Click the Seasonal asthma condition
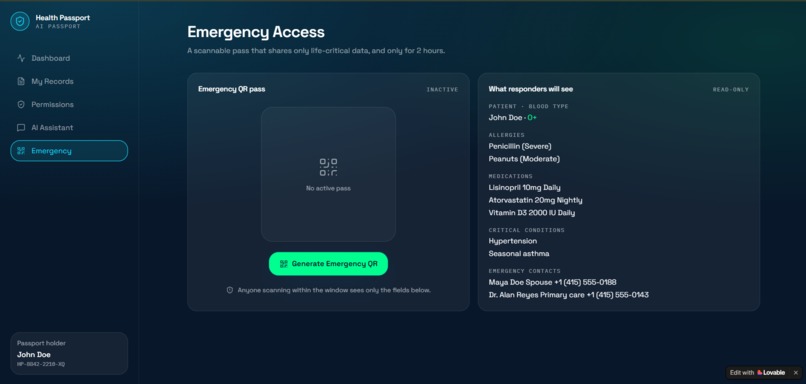This screenshot has height=384, width=806. click(519, 254)
